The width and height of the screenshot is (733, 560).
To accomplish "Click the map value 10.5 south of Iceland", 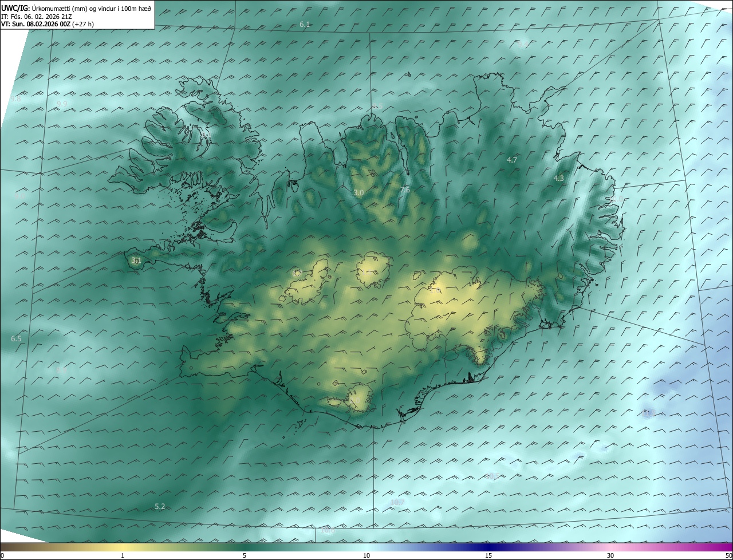I will point(492,476).
